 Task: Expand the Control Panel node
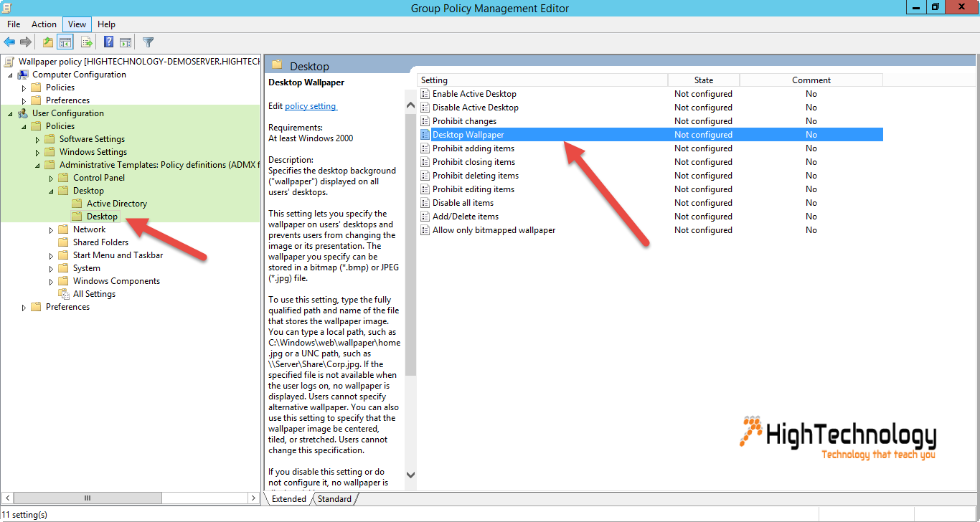(51, 178)
